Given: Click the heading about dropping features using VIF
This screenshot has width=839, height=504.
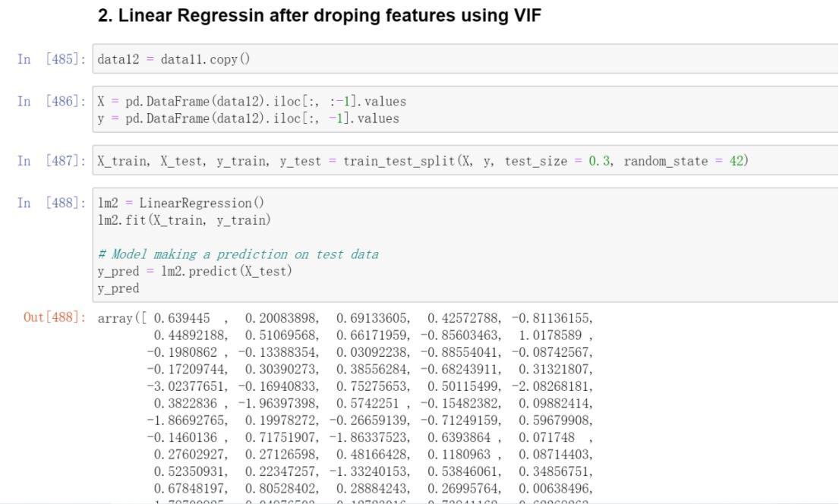Looking at the screenshot, I should 320,15.
